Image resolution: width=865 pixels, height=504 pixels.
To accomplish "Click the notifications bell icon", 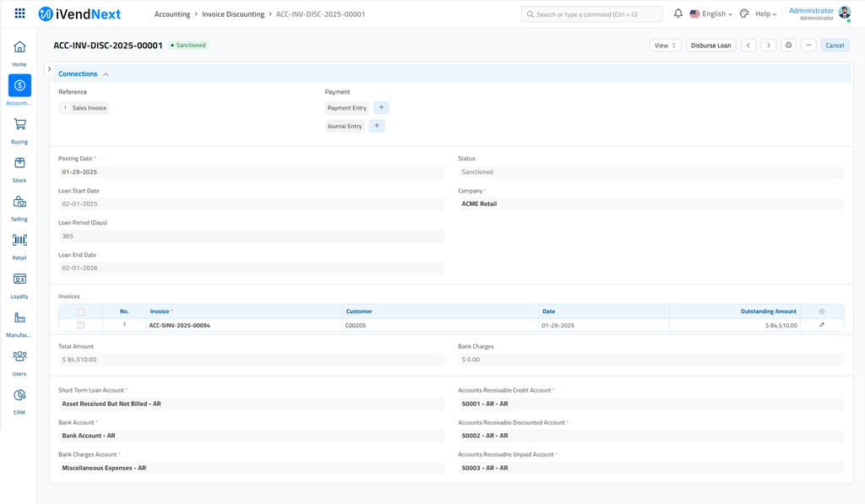I will (x=677, y=14).
